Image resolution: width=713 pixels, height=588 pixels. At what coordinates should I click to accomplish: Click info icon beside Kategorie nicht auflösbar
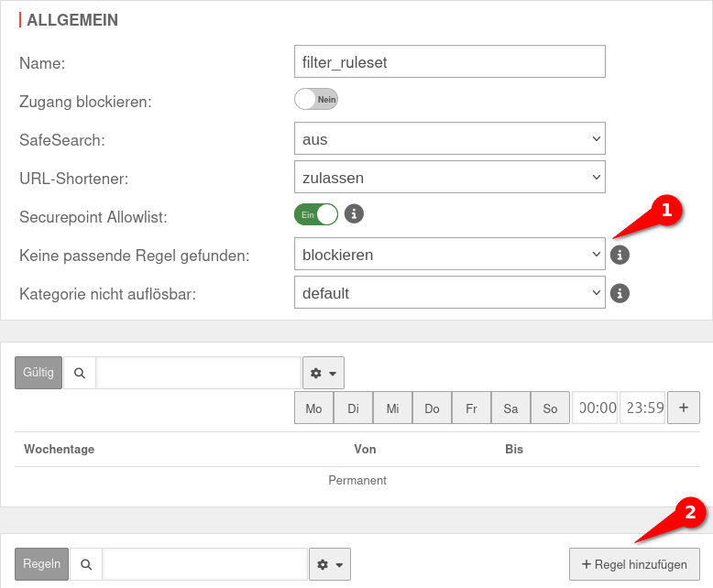tap(620, 293)
